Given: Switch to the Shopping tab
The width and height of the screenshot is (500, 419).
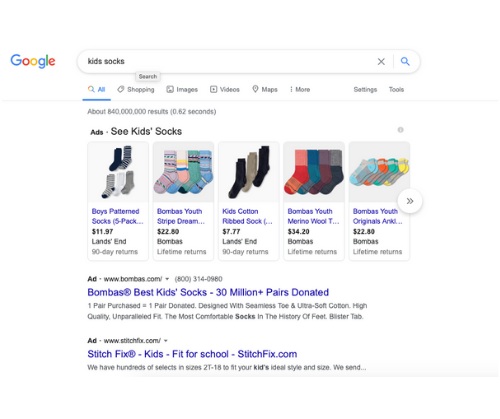Looking at the screenshot, I should click(136, 89).
